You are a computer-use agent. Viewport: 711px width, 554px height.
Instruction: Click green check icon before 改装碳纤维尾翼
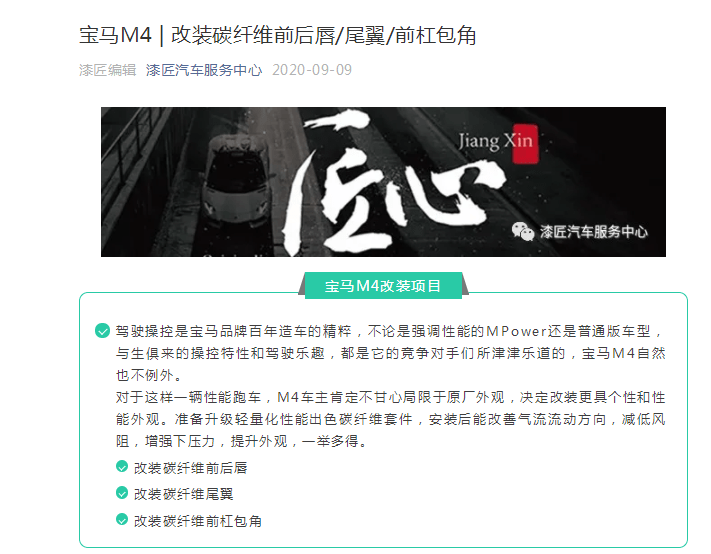click(x=122, y=493)
